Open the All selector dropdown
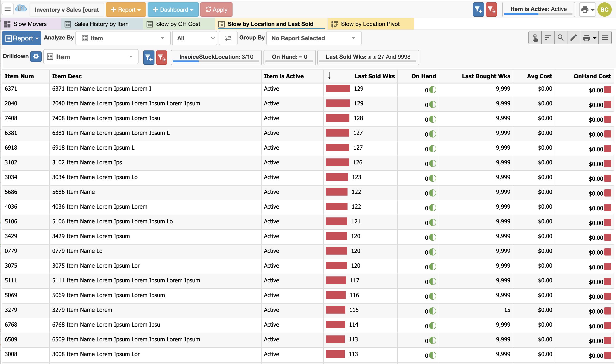Image resolution: width=616 pixels, height=364 pixels. (x=195, y=38)
